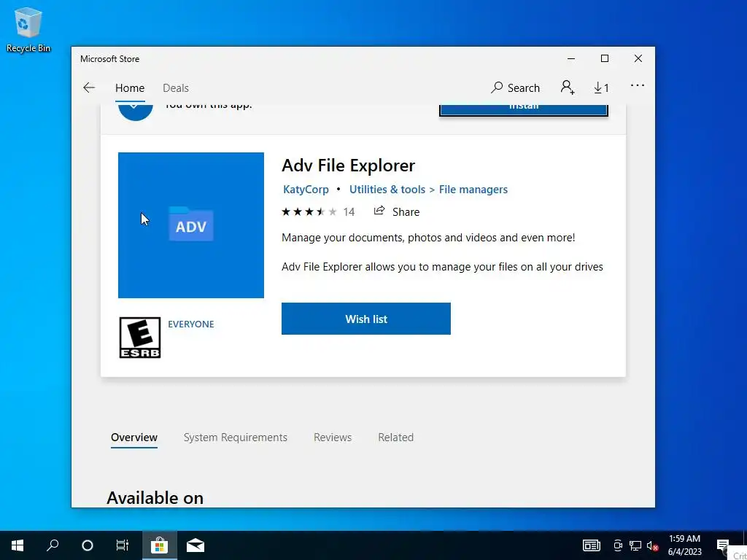Click Microsoft Store taskbar icon
Image resolution: width=747 pixels, height=560 pixels.
pos(159,545)
